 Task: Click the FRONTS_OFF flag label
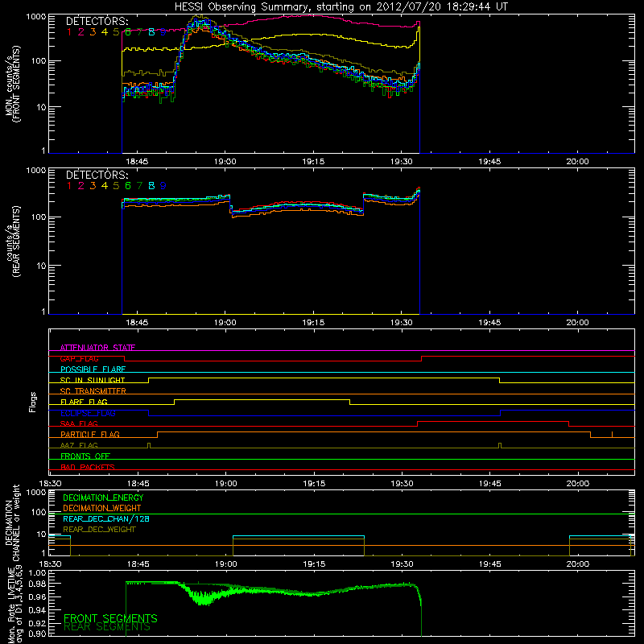pyautogui.click(x=85, y=456)
